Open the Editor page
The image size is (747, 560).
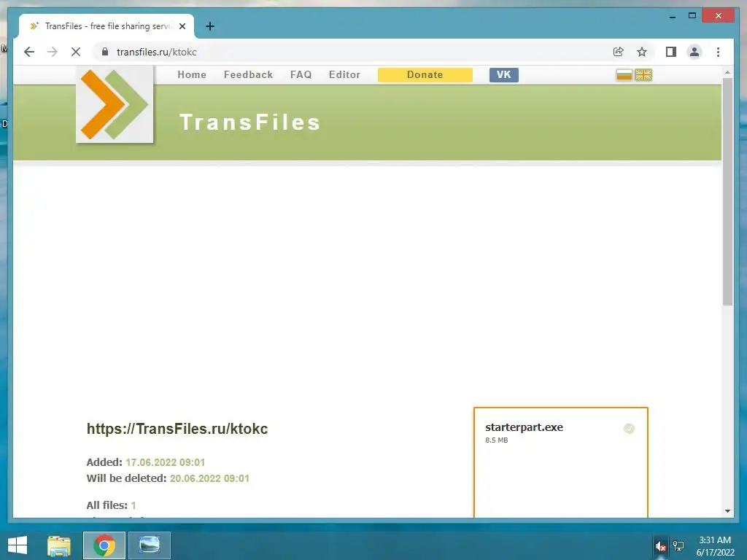[x=344, y=75]
